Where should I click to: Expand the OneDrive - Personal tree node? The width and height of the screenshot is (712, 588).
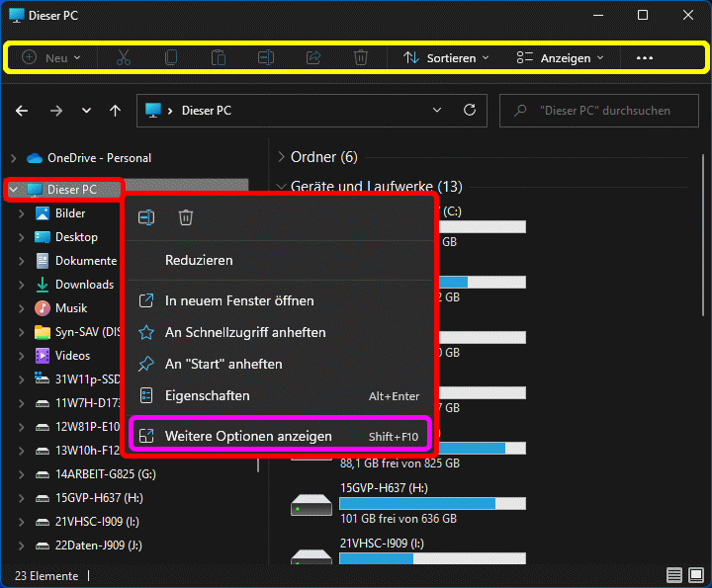coord(13,158)
